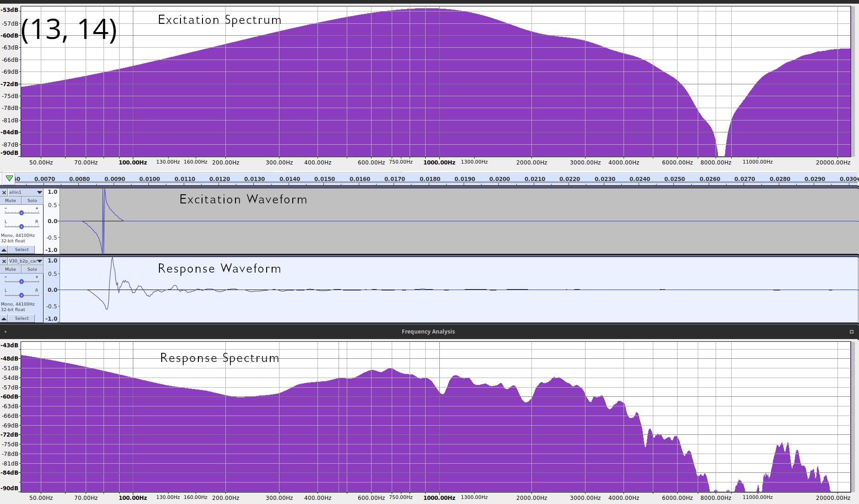Click the '-43dB' label on the lower spectrum
This screenshot has width=859, height=504.
[x=10, y=345]
